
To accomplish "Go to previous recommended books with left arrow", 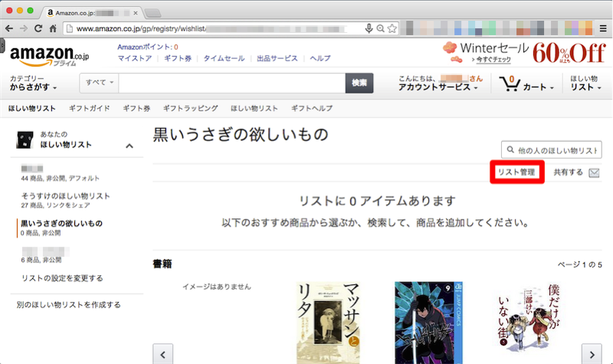I will coord(162,354).
